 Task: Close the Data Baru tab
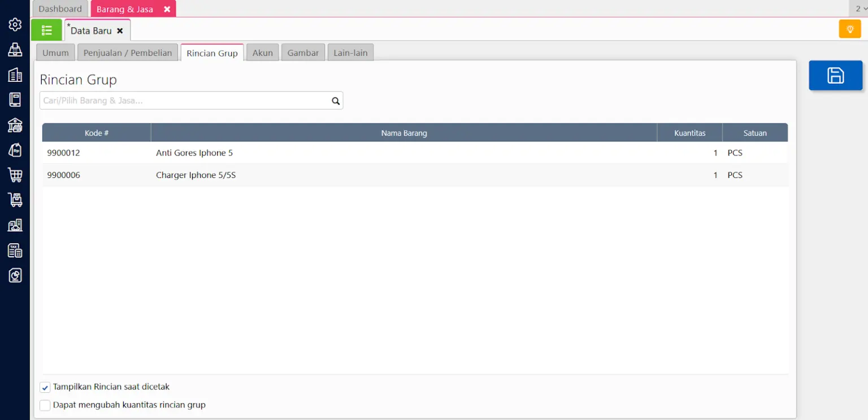120,31
